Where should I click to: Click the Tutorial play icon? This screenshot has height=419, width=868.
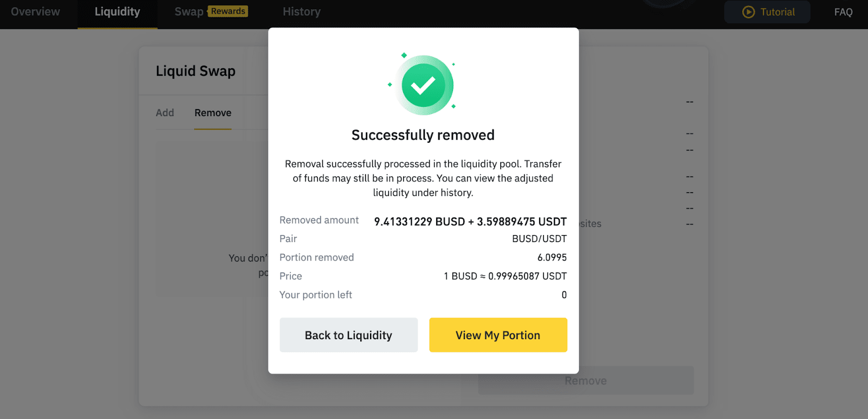point(749,12)
